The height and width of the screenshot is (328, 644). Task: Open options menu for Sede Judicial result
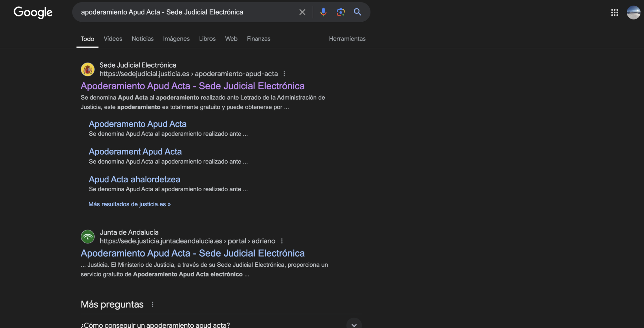[x=284, y=74]
